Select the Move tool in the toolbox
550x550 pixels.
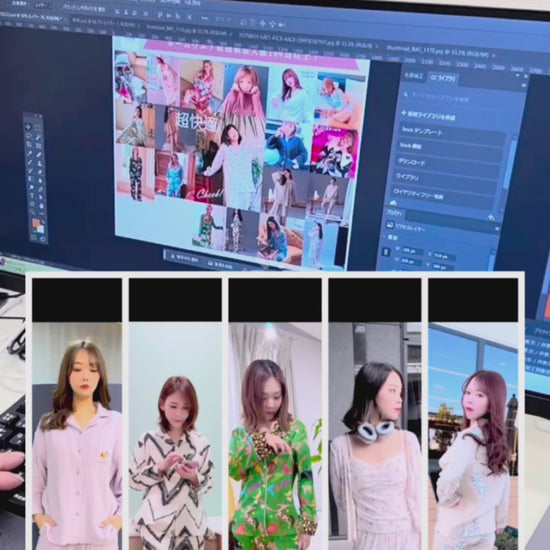[x=28, y=127]
